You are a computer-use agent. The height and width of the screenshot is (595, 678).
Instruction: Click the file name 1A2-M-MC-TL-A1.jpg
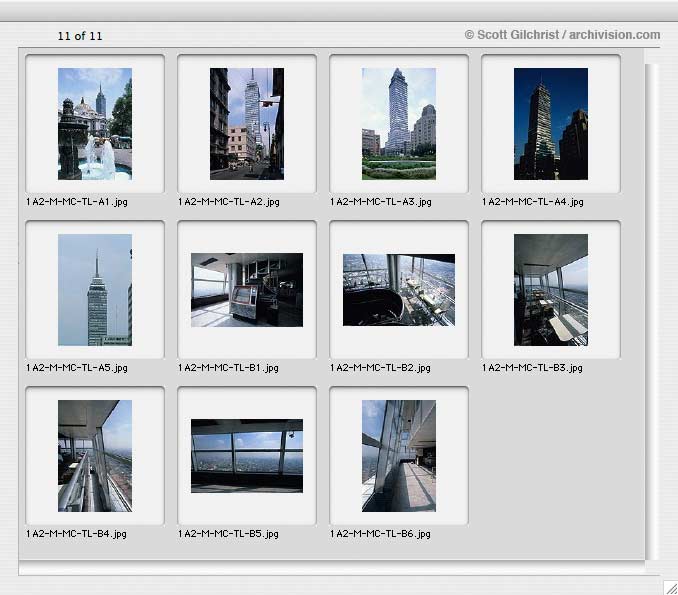77,202
